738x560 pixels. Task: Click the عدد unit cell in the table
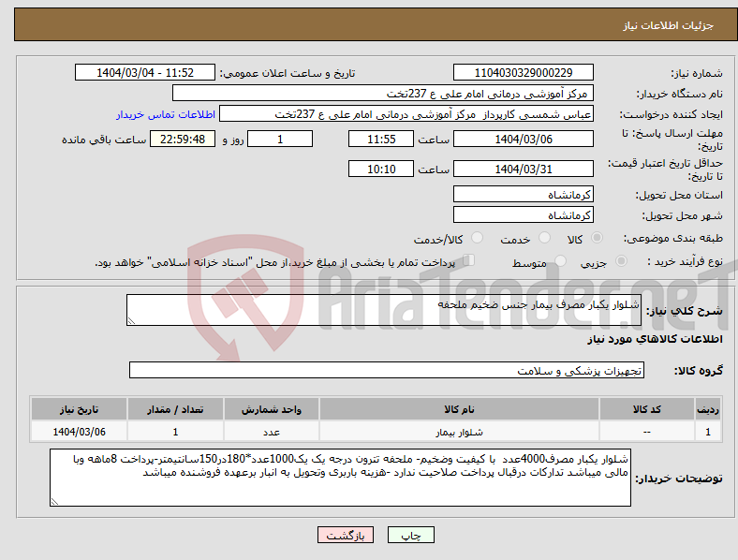pos(272,432)
